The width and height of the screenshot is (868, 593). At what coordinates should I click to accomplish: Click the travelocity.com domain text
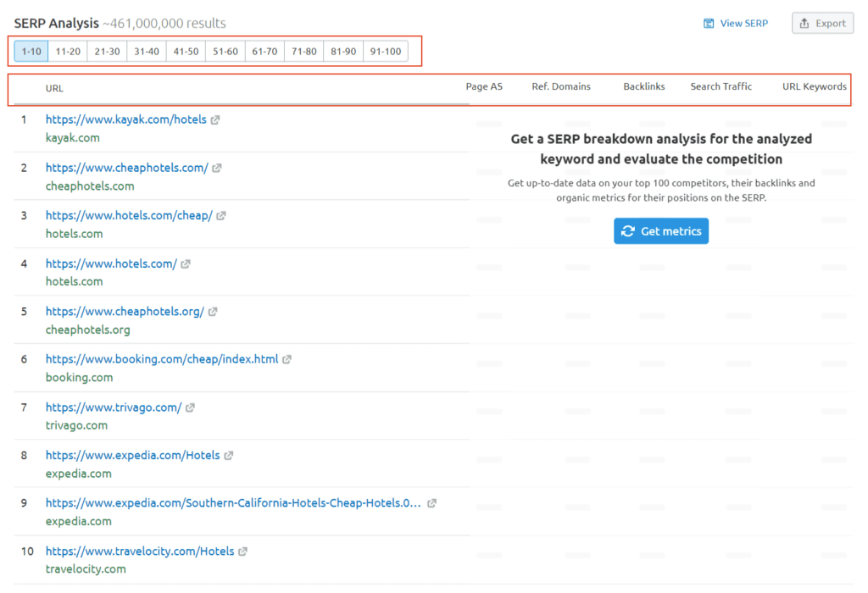click(86, 569)
